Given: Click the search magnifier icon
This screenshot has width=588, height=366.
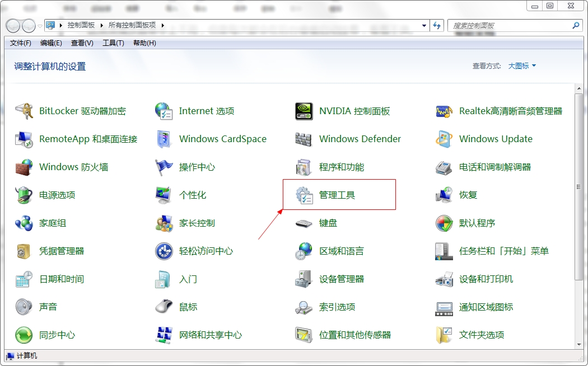Looking at the screenshot, I should [576, 26].
